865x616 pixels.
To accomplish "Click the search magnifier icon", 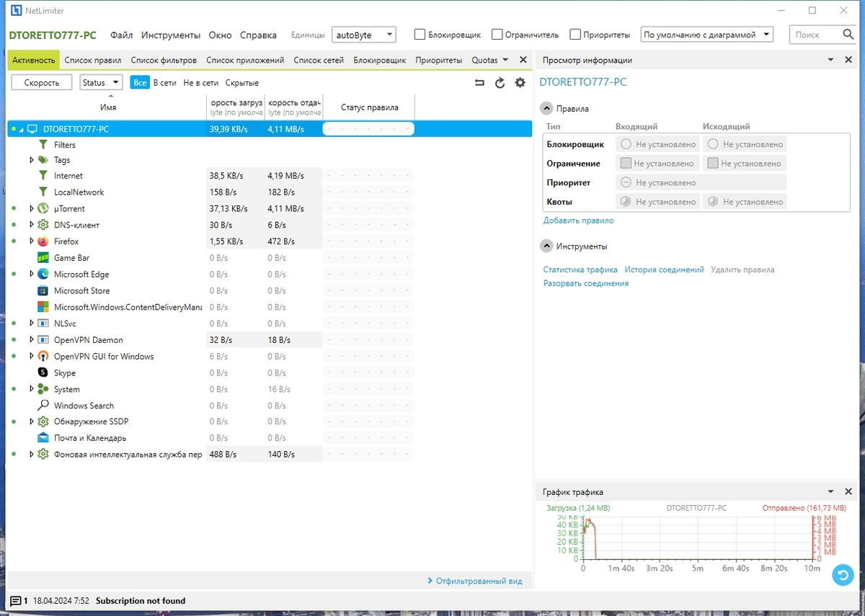I will point(848,34).
